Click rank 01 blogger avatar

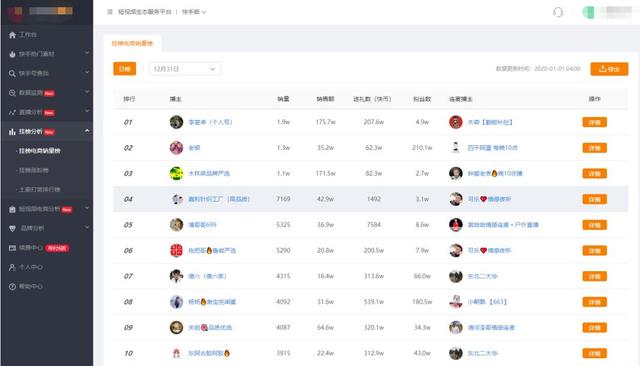coord(176,122)
